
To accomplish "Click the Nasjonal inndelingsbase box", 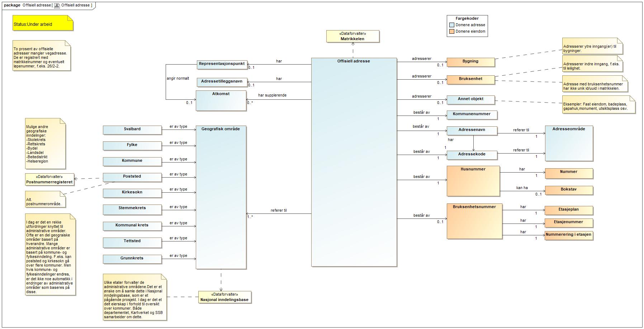I will click(x=224, y=297).
